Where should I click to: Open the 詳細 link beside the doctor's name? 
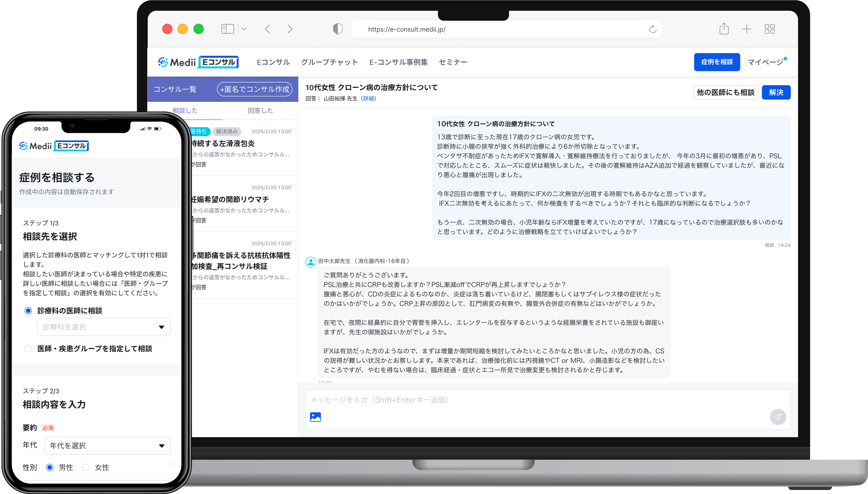(x=368, y=98)
